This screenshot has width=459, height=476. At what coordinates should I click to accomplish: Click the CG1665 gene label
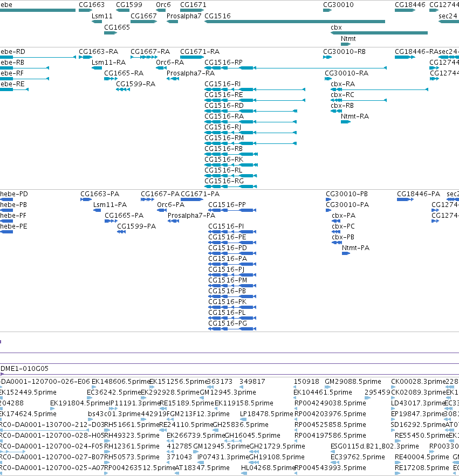(x=117, y=27)
